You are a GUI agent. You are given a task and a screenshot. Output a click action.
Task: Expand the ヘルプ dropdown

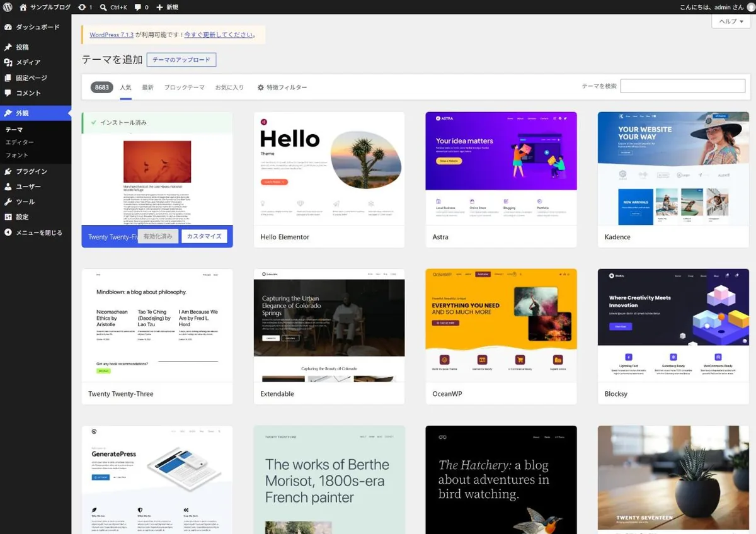tap(731, 21)
